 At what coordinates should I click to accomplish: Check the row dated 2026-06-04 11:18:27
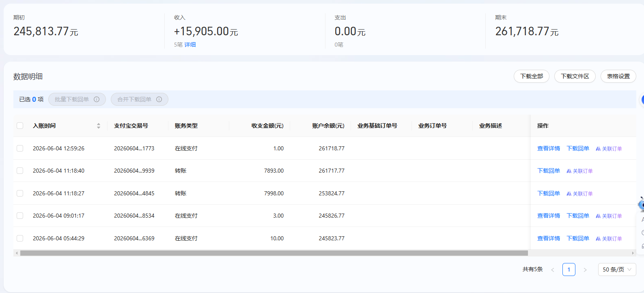(20, 193)
